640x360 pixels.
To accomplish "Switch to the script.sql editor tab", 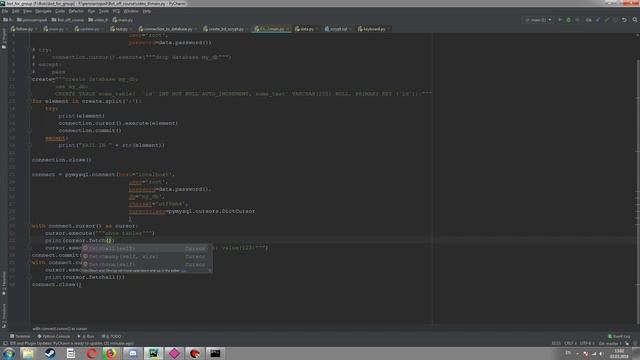I will pos(338,29).
